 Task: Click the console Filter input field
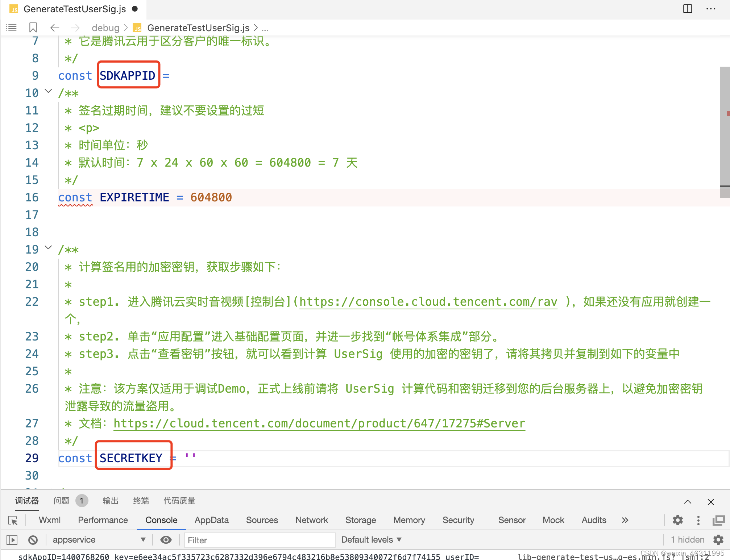point(259,540)
